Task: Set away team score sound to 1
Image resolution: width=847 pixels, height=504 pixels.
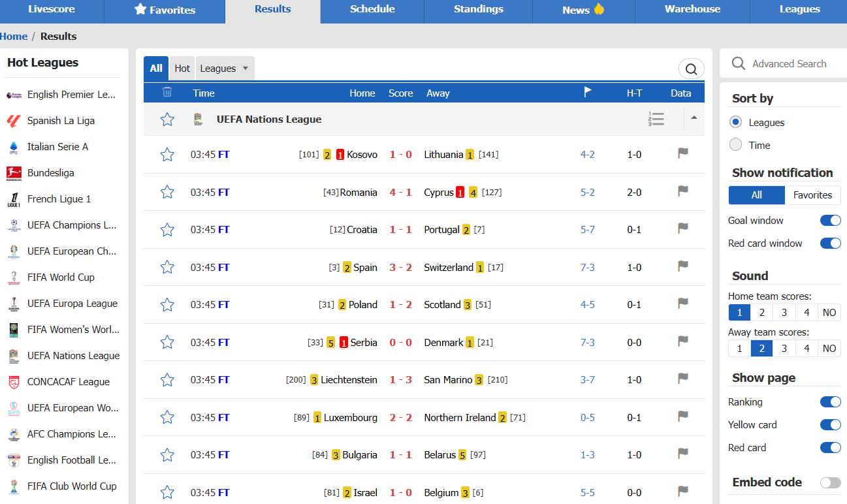Action: [x=739, y=349]
